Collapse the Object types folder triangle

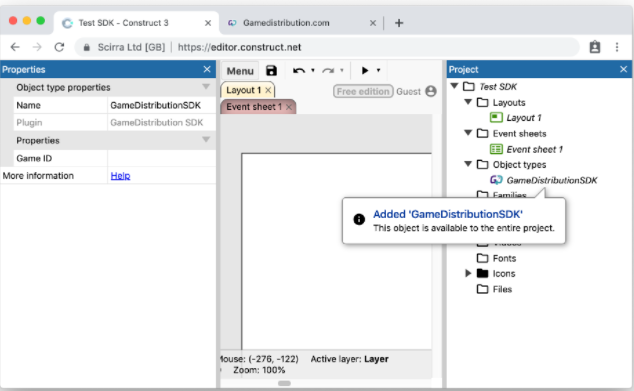[x=468, y=164]
